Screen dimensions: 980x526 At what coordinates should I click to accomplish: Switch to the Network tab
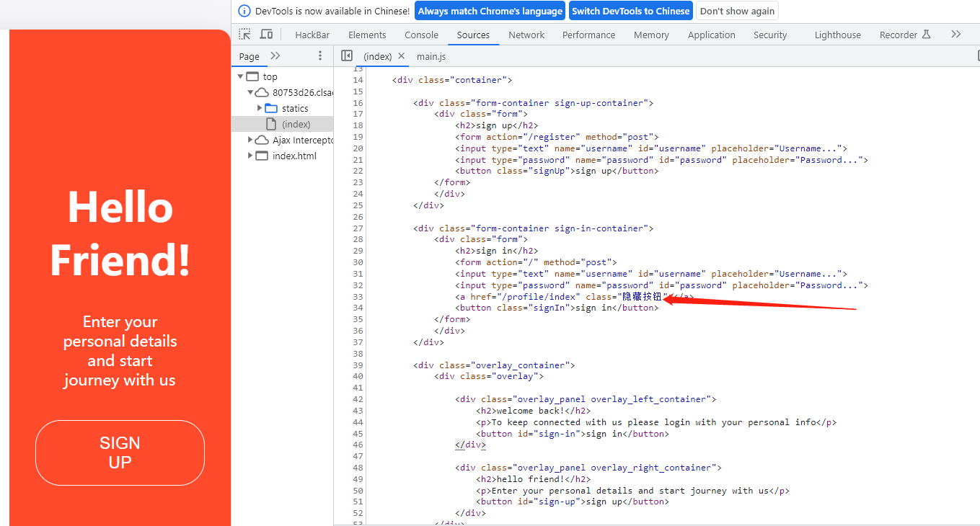[526, 35]
